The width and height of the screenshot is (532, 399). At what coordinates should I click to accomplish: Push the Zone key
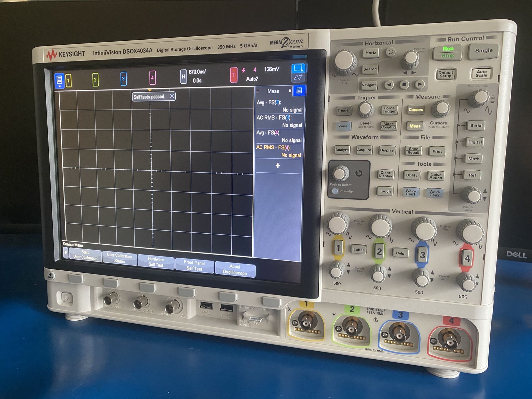coord(343,126)
